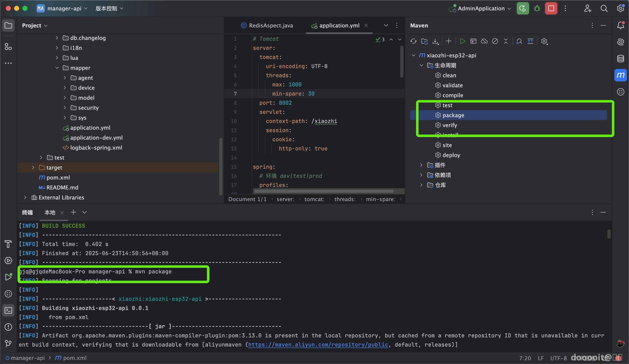Expand the target folder in Project tree

(33, 167)
